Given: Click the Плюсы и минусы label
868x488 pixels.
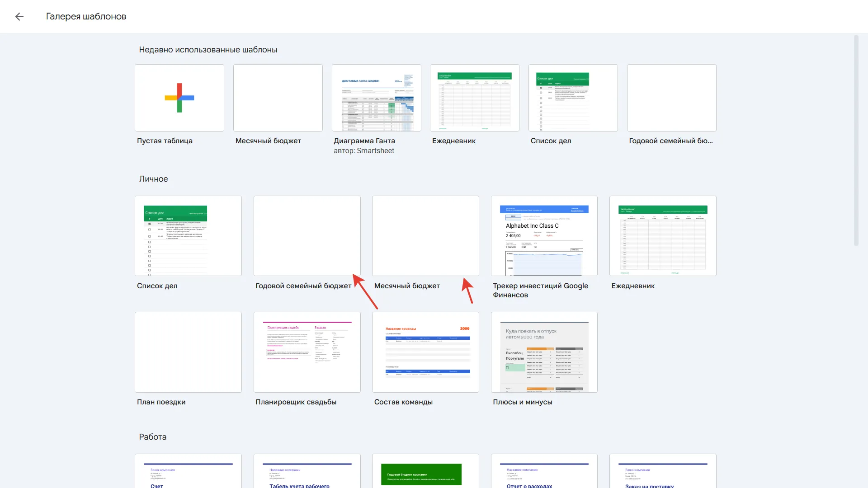Looking at the screenshot, I should tap(523, 402).
